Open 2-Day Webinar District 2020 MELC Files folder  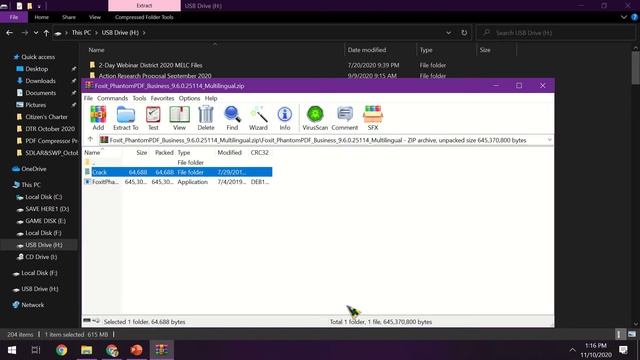(151, 65)
